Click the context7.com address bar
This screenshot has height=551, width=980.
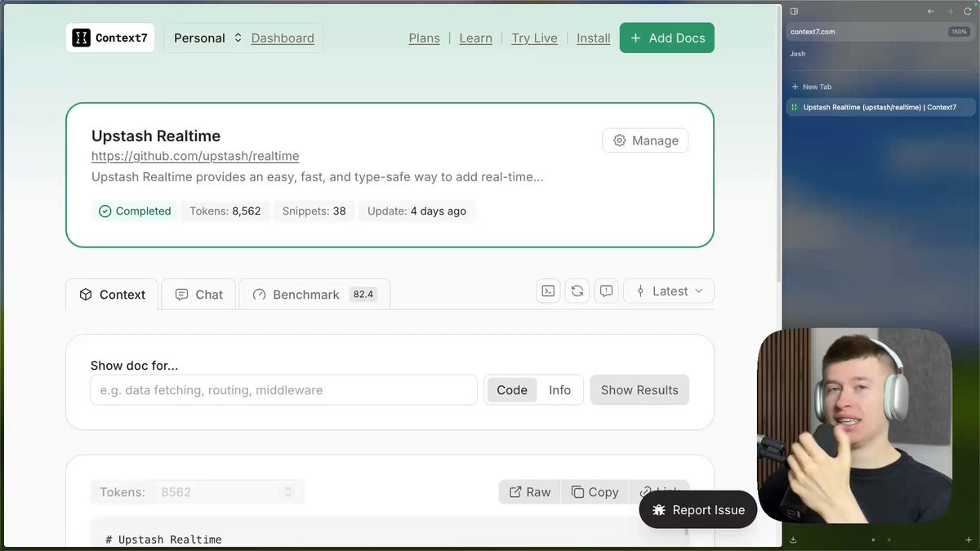click(x=880, y=32)
